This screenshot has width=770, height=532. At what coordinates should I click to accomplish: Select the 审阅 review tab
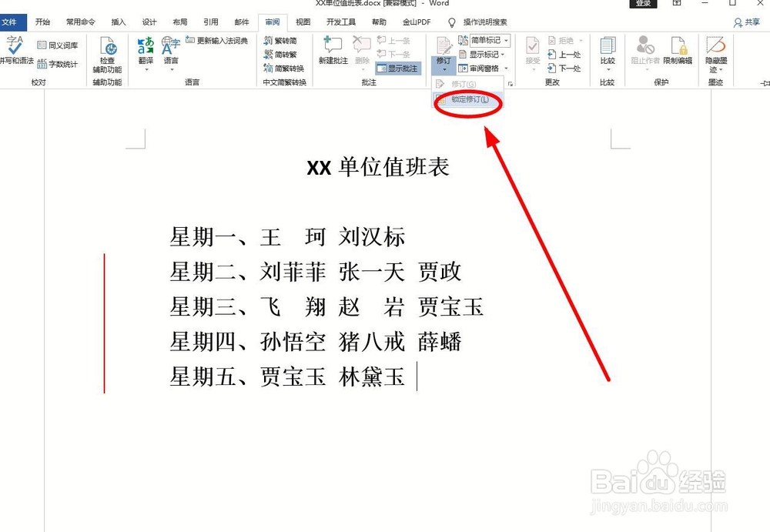(x=273, y=22)
